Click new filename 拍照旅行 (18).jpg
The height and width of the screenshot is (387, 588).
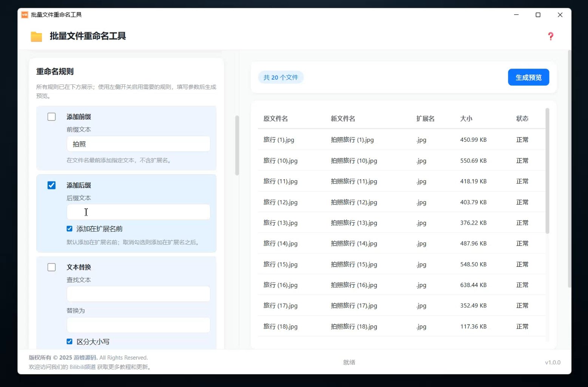click(x=354, y=327)
